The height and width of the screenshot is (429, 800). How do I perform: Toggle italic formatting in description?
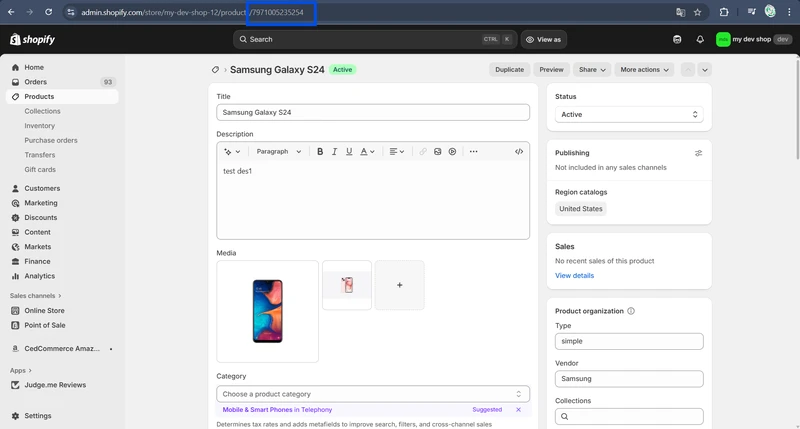click(335, 152)
